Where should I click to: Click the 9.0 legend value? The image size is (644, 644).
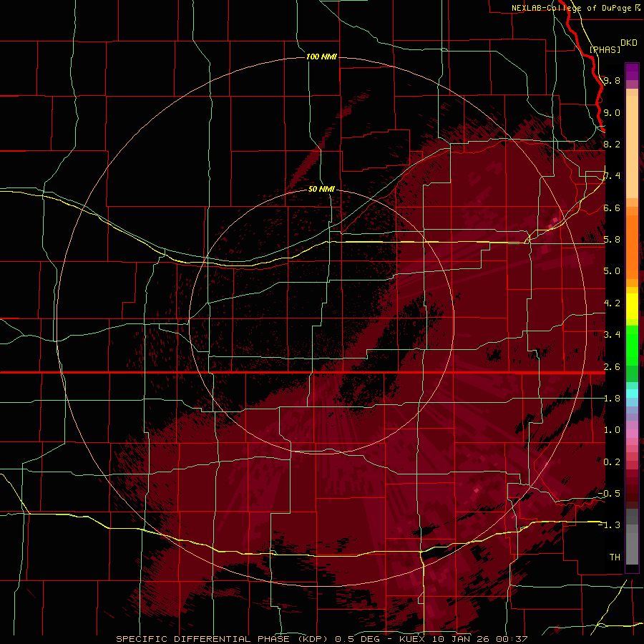[x=612, y=112]
